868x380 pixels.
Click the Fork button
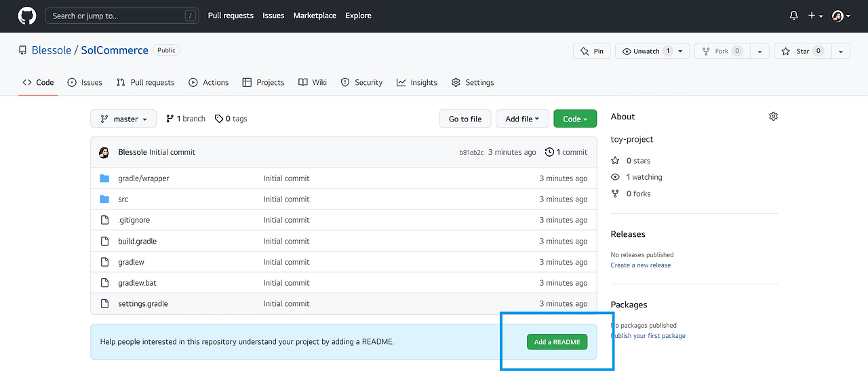pyautogui.click(x=722, y=51)
